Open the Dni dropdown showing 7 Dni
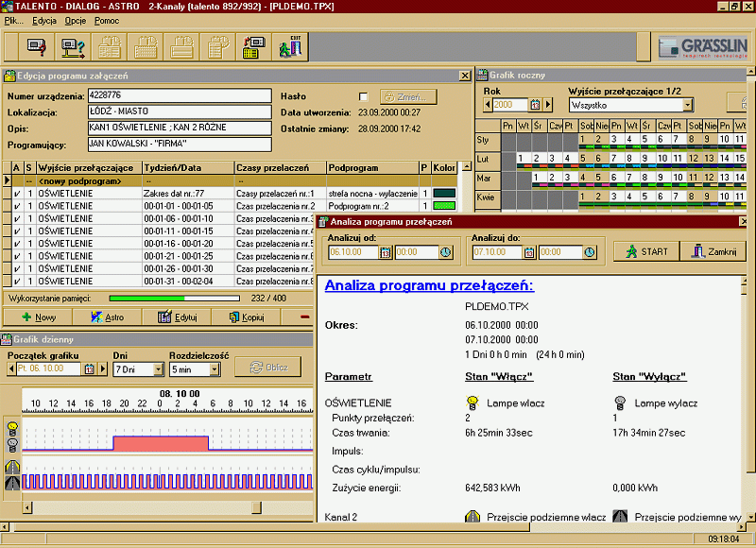756x548 pixels. (158, 369)
